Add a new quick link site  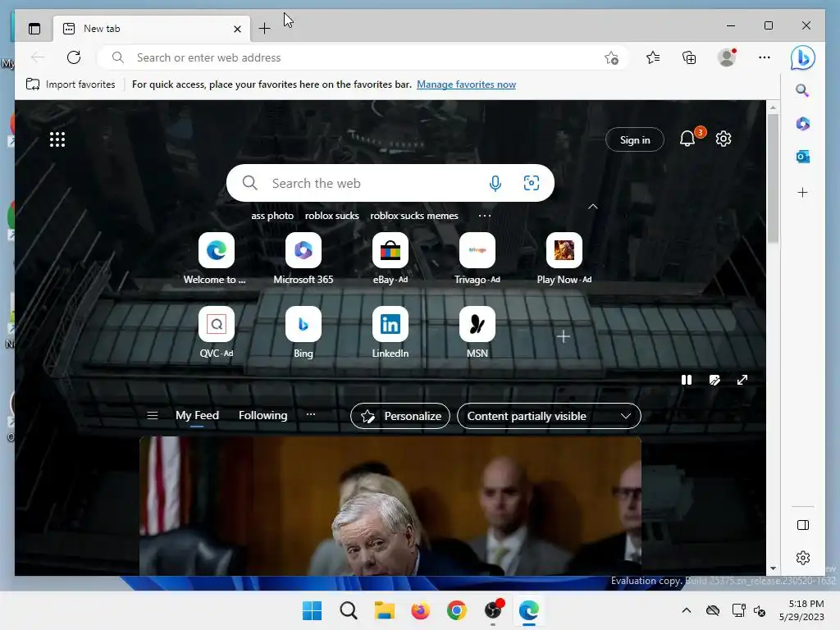coord(563,336)
